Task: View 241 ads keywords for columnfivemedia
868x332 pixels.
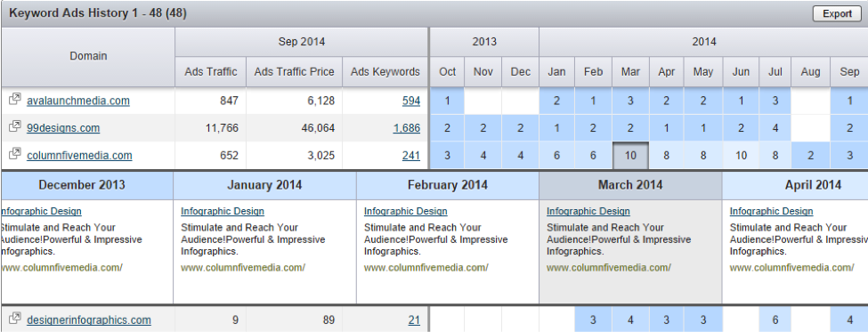Action: (x=411, y=156)
